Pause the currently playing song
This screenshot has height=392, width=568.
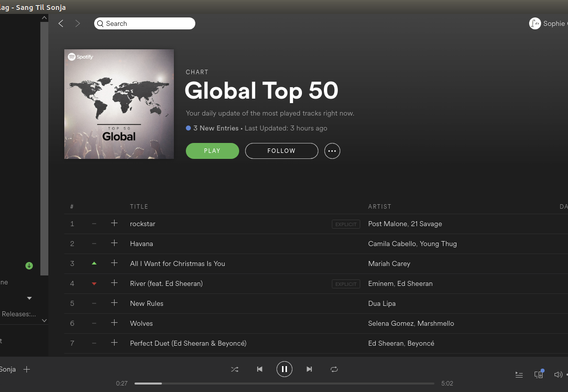(284, 369)
